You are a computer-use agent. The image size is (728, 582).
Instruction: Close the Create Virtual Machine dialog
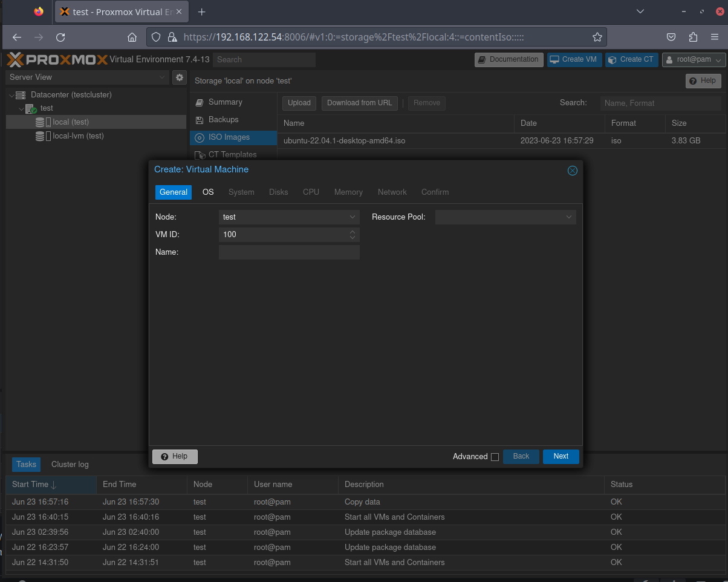tap(573, 171)
